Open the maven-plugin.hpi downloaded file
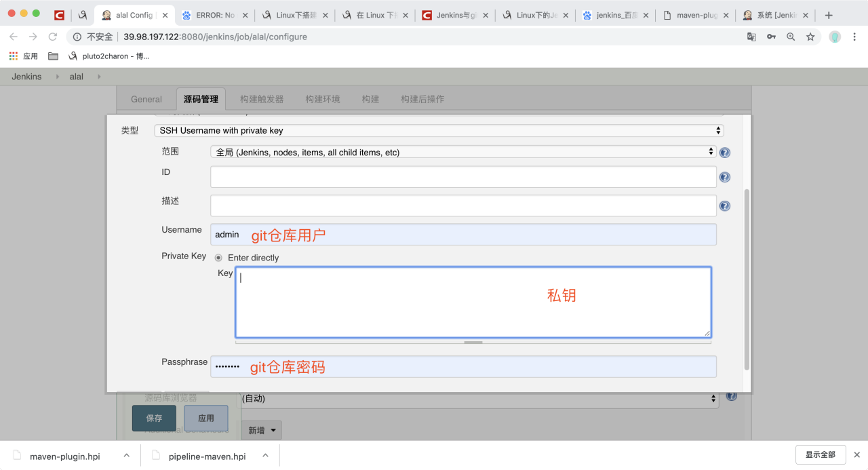 64,456
